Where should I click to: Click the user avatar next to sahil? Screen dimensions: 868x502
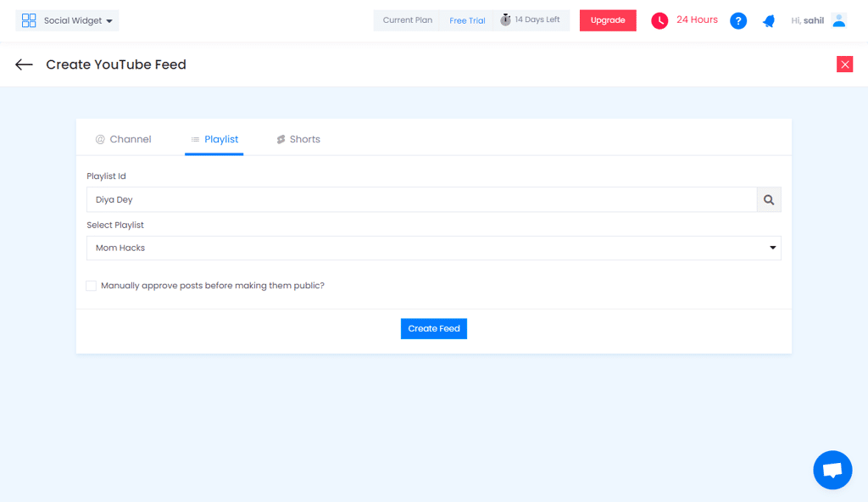point(838,20)
